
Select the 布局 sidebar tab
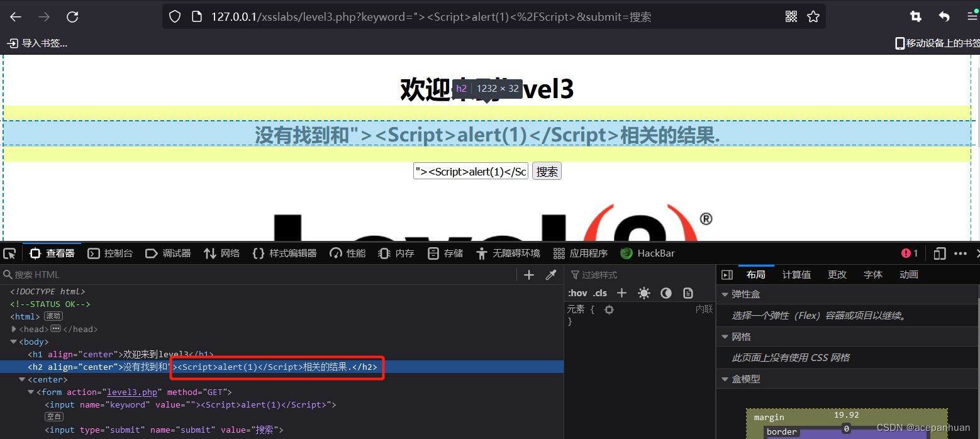pos(756,275)
